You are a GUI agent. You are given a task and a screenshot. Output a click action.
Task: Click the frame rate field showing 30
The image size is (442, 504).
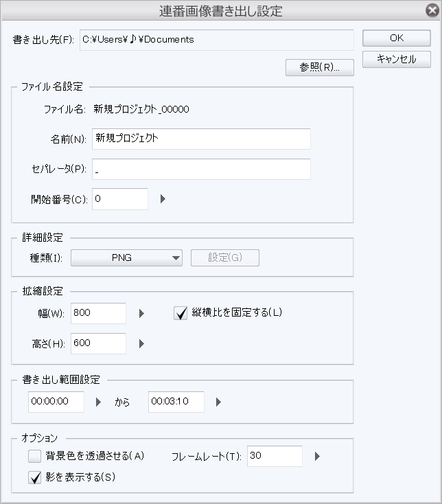(275, 456)
